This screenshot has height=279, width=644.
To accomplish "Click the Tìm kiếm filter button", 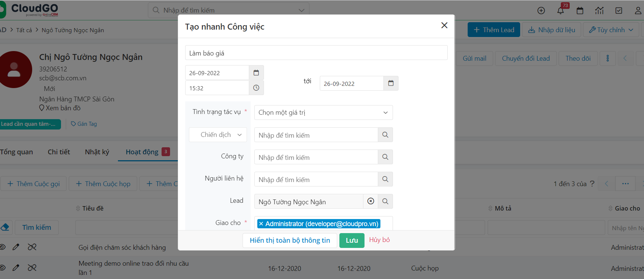I will [37, 227].
